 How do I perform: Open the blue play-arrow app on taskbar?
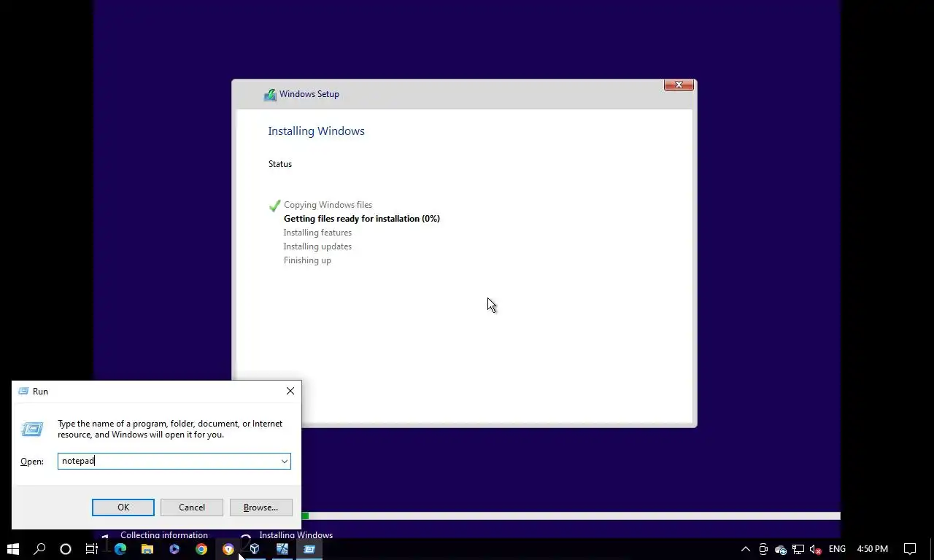[x=174, y=549]
